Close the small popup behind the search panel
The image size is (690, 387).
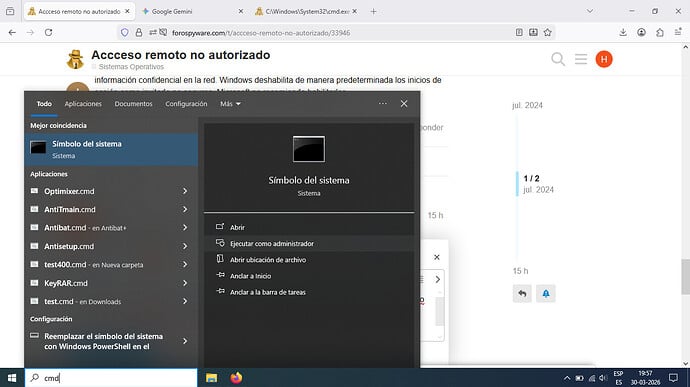[x=437, y=257]
